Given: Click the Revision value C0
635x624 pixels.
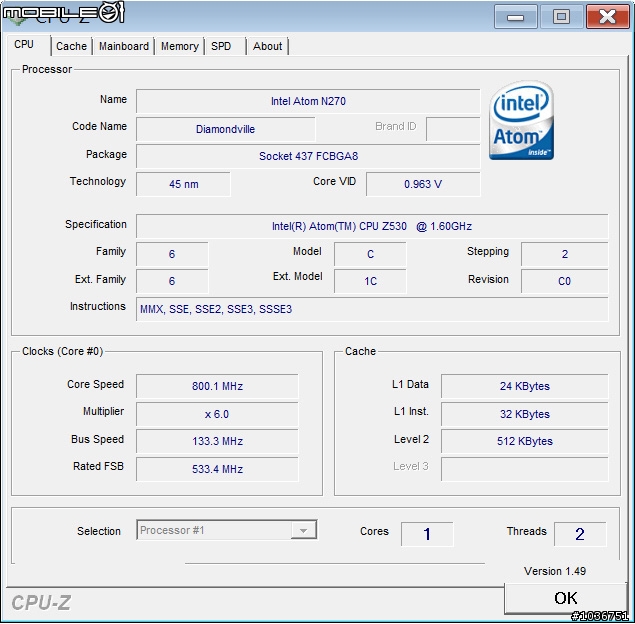Looking at the screenshot, I should coord(565,281).
